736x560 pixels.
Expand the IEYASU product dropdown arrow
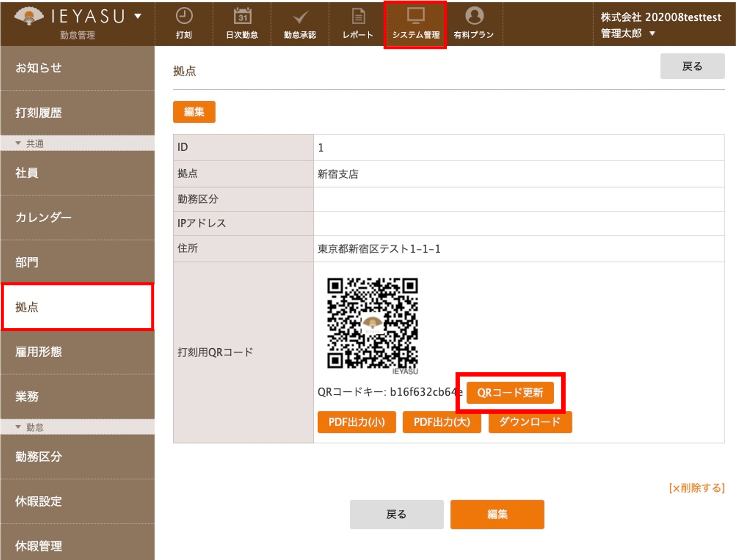pyautogui.click(x=138, y=16)
